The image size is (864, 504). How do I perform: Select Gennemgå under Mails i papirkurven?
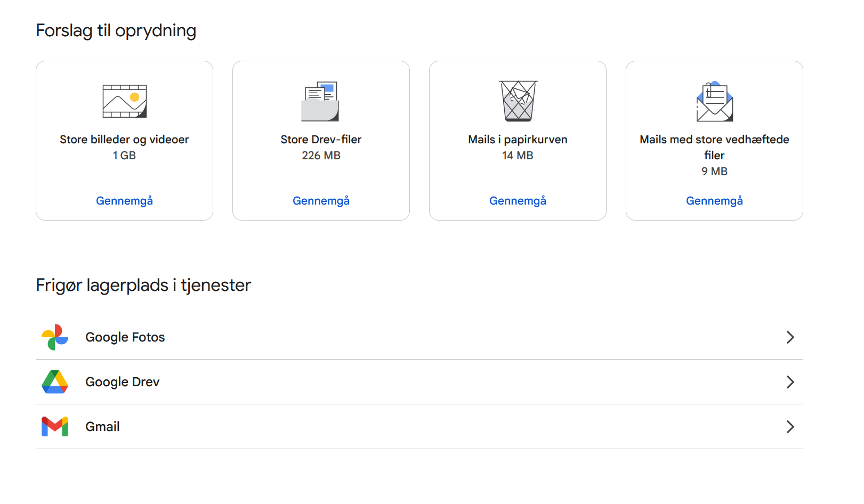click(x=518, y=201)
